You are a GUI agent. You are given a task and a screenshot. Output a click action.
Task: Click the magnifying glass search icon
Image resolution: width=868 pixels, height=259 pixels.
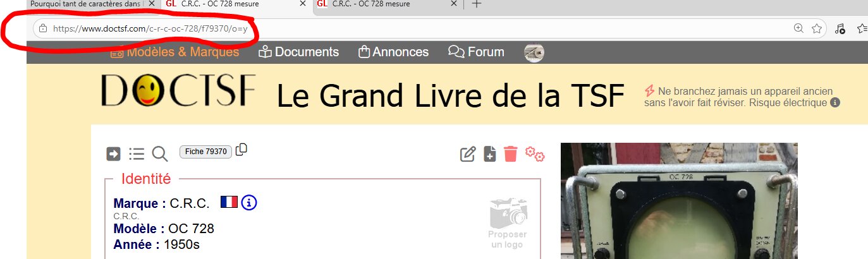click(x=159, y=154)
